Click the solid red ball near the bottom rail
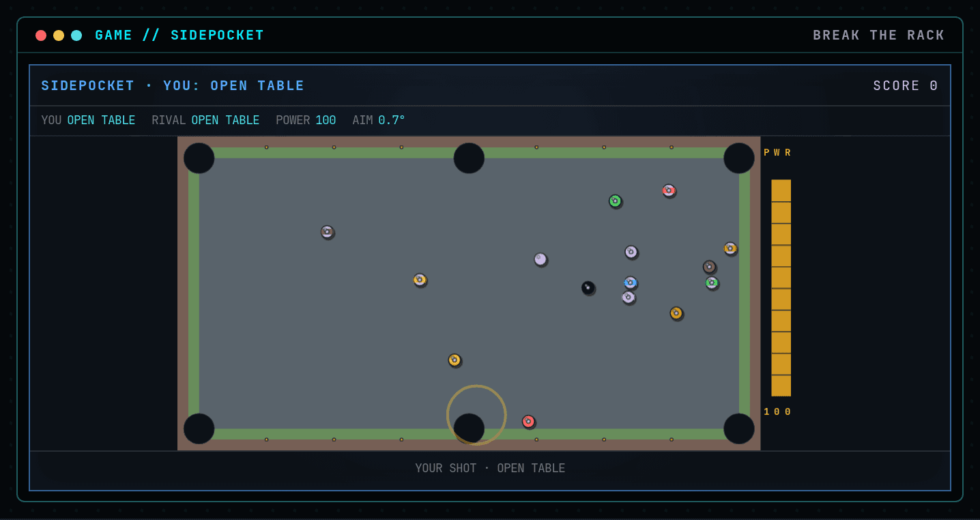Viewport: 980px width, 520px height. 528,421
